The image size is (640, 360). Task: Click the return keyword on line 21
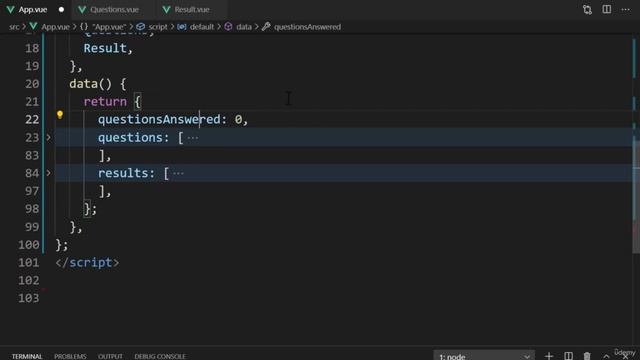coord(105,102)
